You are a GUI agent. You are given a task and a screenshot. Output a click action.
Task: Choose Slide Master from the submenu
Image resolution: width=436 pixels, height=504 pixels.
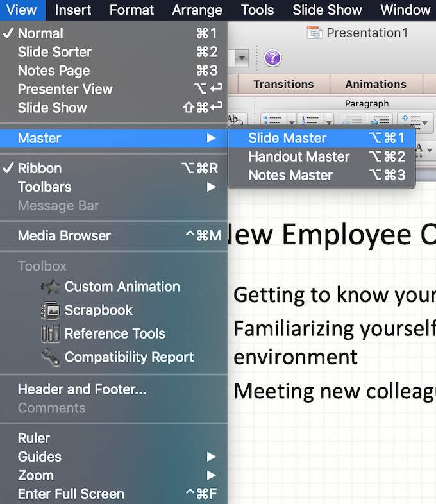click(x=287, y=138)
